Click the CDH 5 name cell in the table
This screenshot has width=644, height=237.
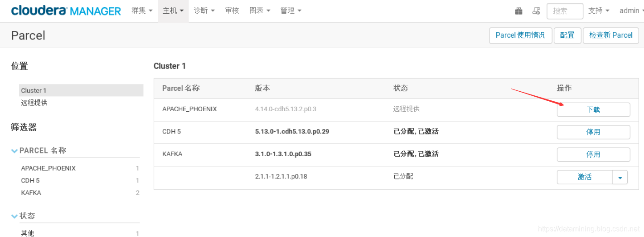tap(171, 132)
